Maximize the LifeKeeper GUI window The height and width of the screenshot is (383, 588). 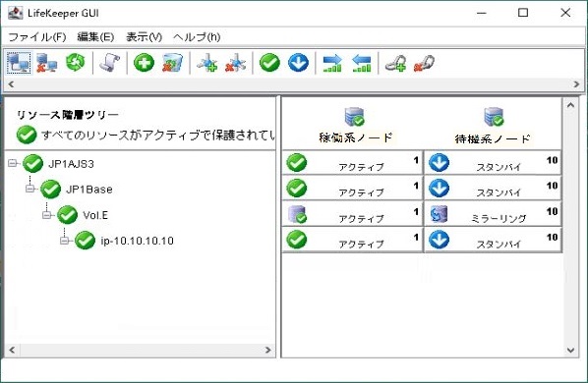point(523,13)
